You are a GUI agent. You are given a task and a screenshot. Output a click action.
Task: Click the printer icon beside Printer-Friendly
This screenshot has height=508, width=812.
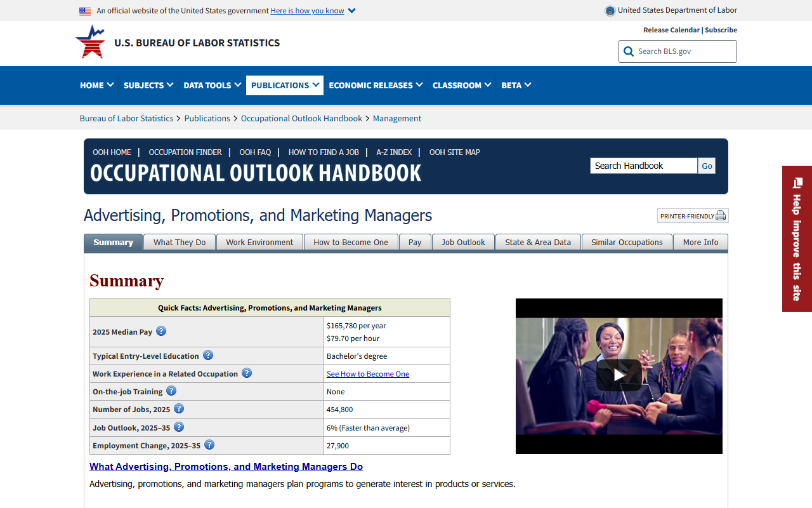[721, 216]
